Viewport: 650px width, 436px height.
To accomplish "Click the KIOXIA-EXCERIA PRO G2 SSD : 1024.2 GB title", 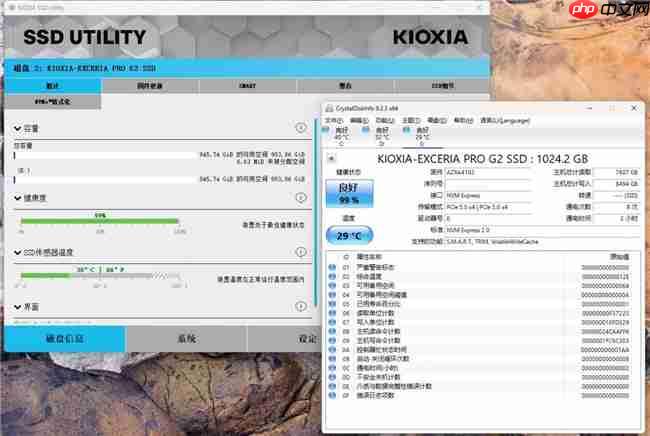I will (x=483, y=159).
